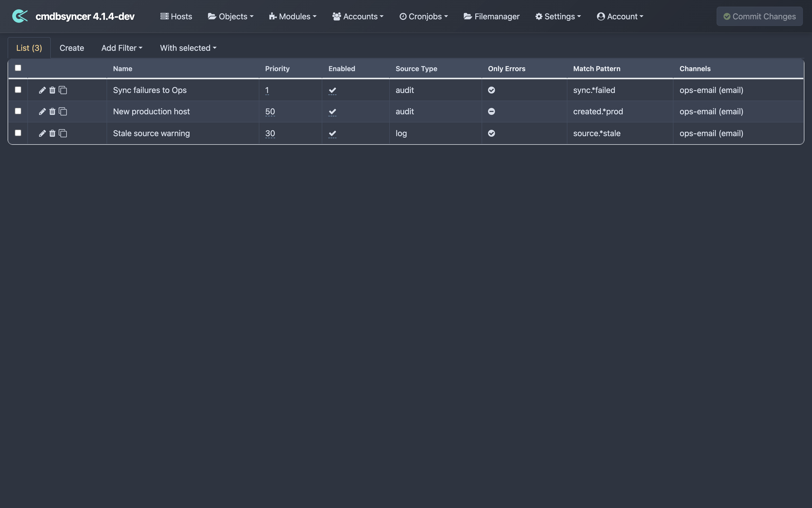Delete the Sync failures to Ops rule
The image size is (812, 508).
tap(52, 90)
